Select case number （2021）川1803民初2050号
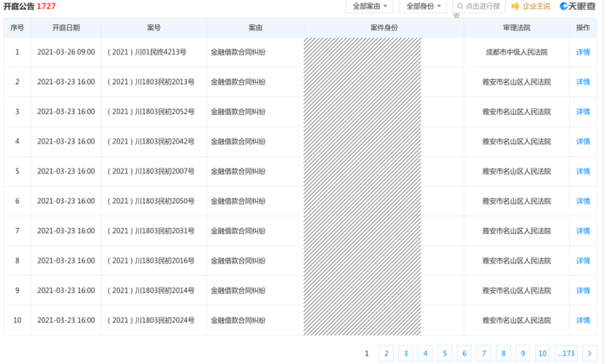Viewport: 604px width, 364px height. click(151, 201)
